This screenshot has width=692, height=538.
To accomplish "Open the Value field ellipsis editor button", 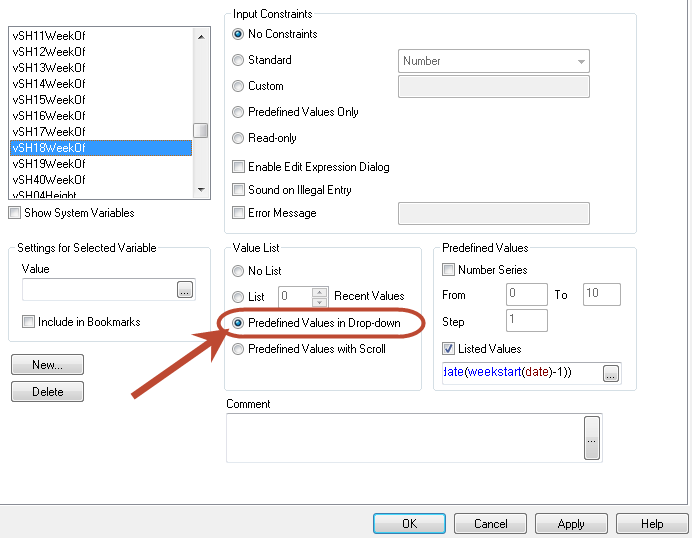I will (185, 290).
